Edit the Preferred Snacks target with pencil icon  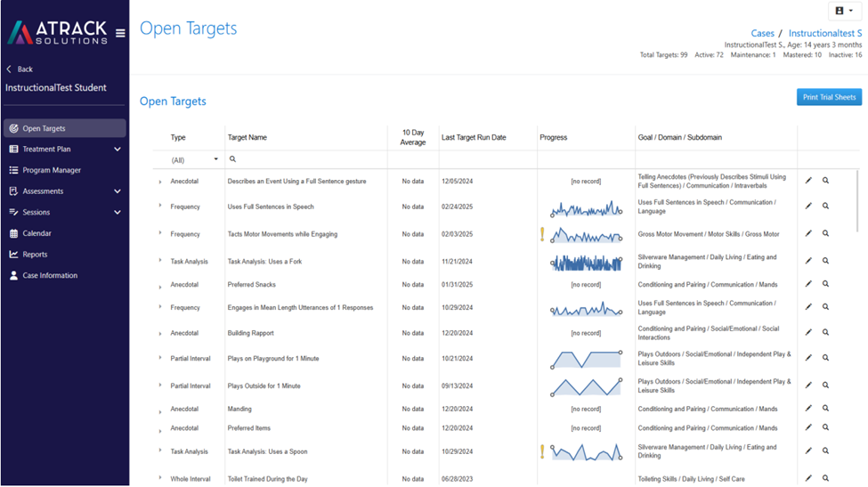click(808, 284)
